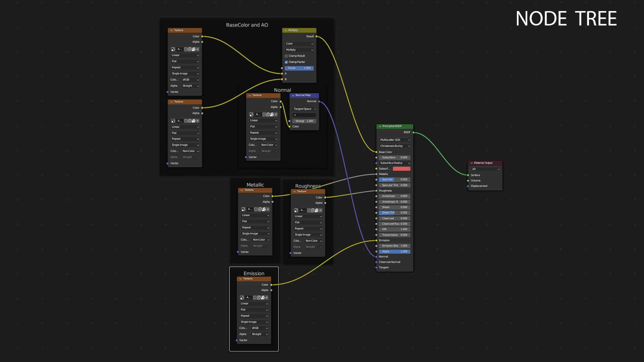The image size is (644, 362).
Task: Open Multiscatter GGX distribution dropdown
Action: click(394, 140)
